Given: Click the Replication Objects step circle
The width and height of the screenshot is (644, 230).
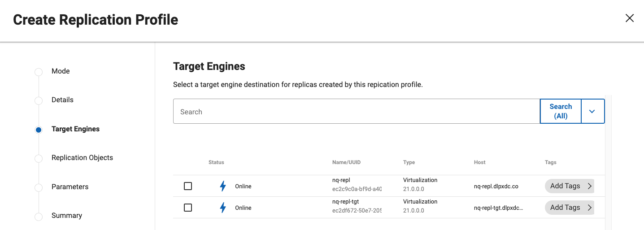Looking at the screenshot, I should coord(39,158).
